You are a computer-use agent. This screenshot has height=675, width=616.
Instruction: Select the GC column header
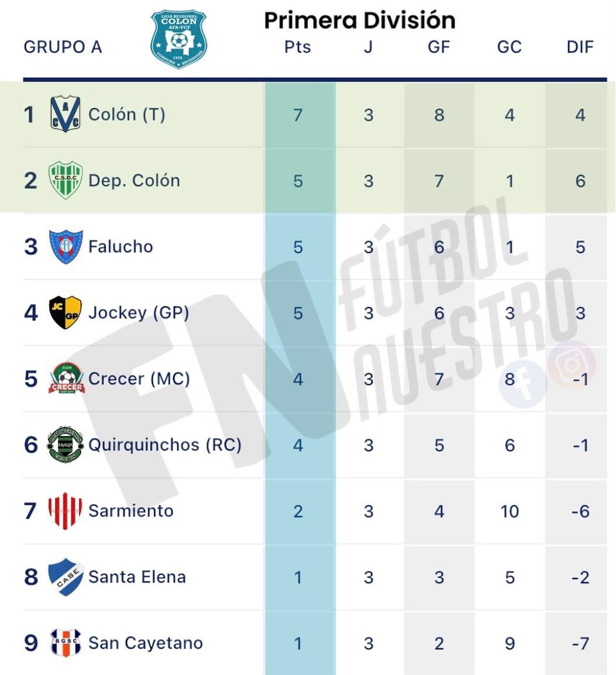pos(509,47)
